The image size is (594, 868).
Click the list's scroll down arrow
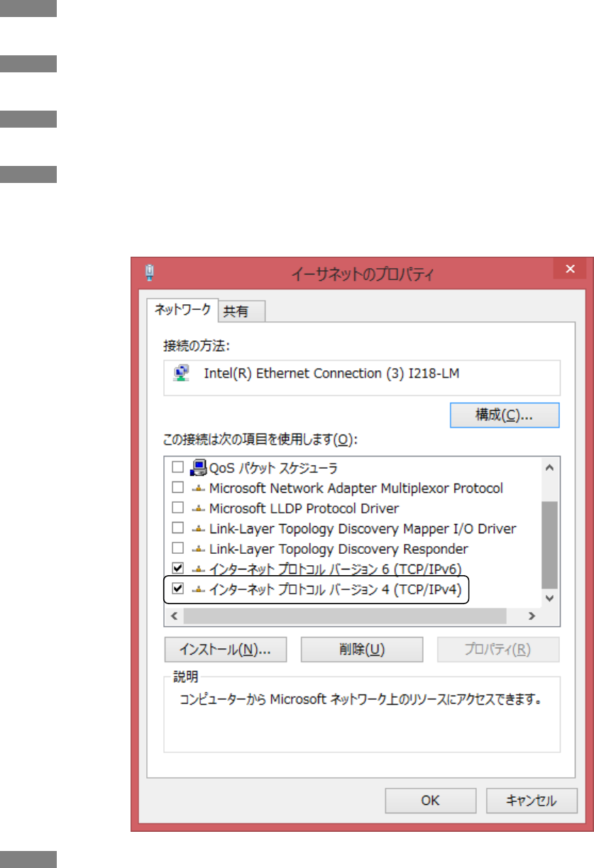point(549,599)
